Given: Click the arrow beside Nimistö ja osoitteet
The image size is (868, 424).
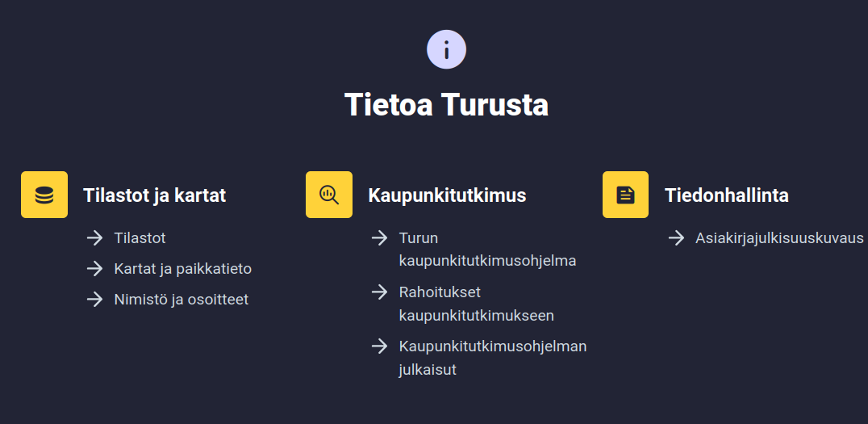Looking at the screenshot, I should pos(95,299).
